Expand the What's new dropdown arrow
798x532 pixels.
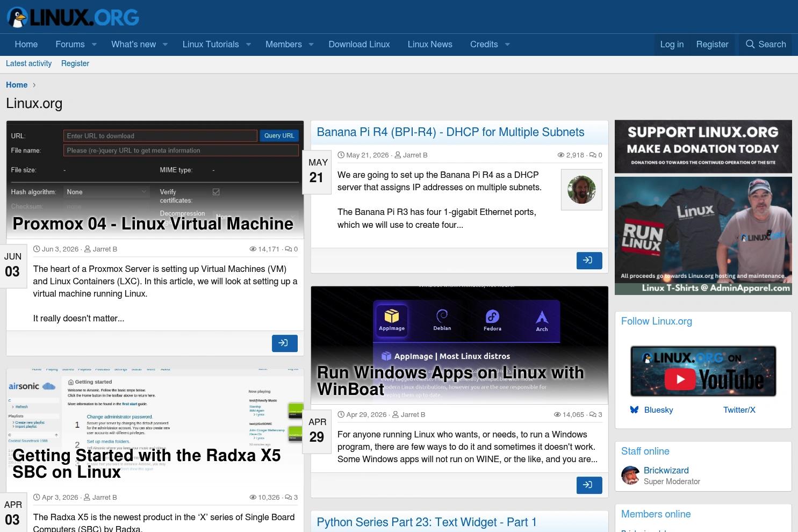tap(166, 45)
